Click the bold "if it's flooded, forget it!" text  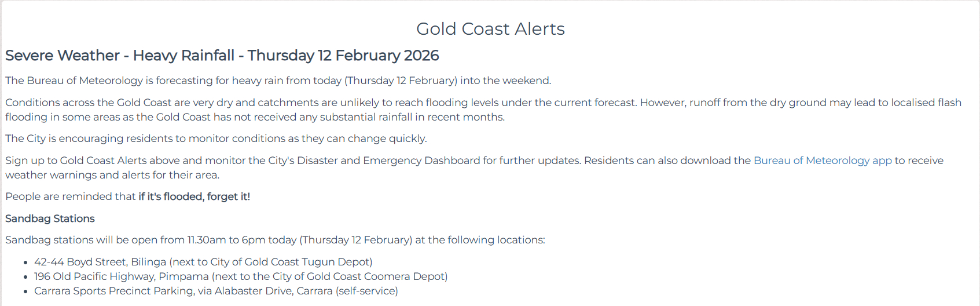(x=194, y=196)
